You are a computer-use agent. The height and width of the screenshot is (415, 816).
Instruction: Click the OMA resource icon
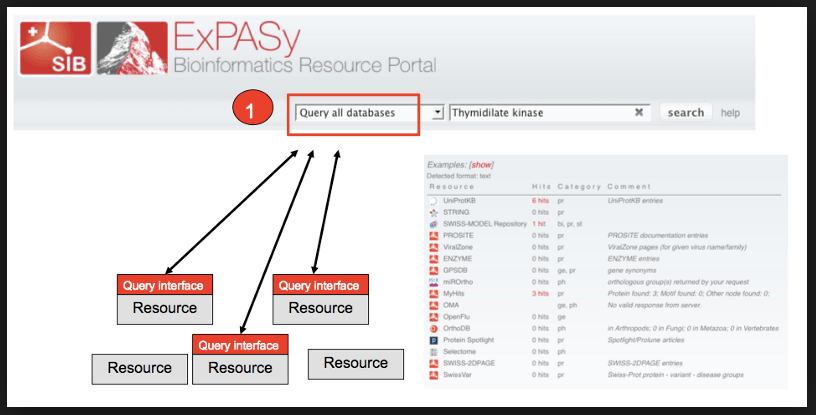tap(434, 305)
